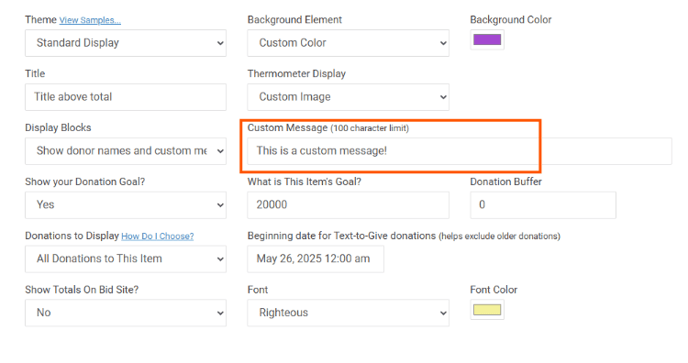Click the Title input field
Image resolution: width=688 pixels, height=363 pixels.
click(125, 97)
